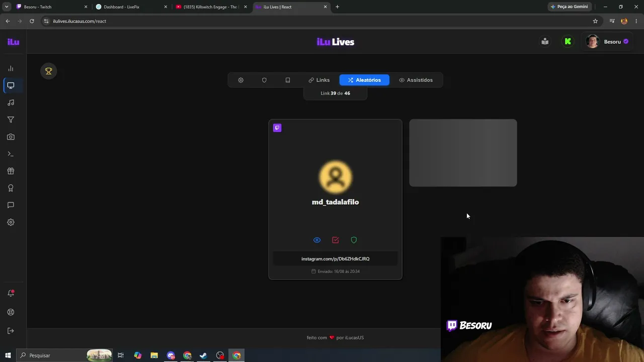Open the award ribbon sidebar icon

point(11,188)
